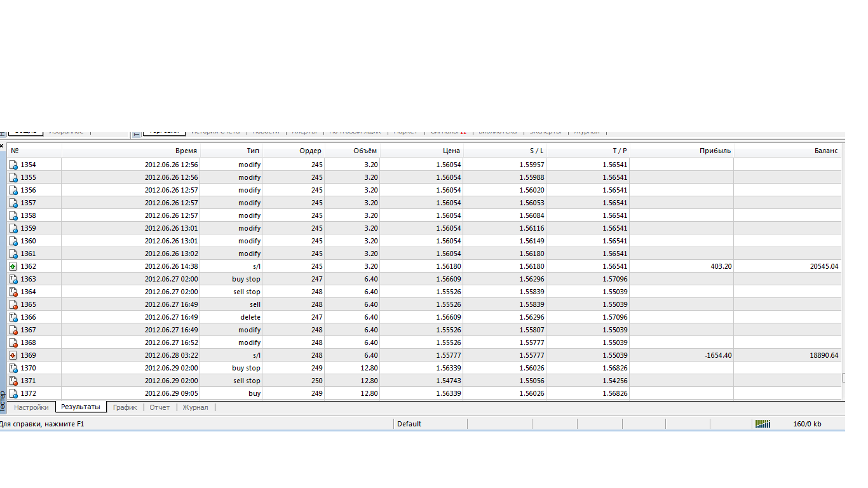The height and width of the screenshot is (488, 868).
Task: Select the document icon beside 1356
Action: pos(13,190)
